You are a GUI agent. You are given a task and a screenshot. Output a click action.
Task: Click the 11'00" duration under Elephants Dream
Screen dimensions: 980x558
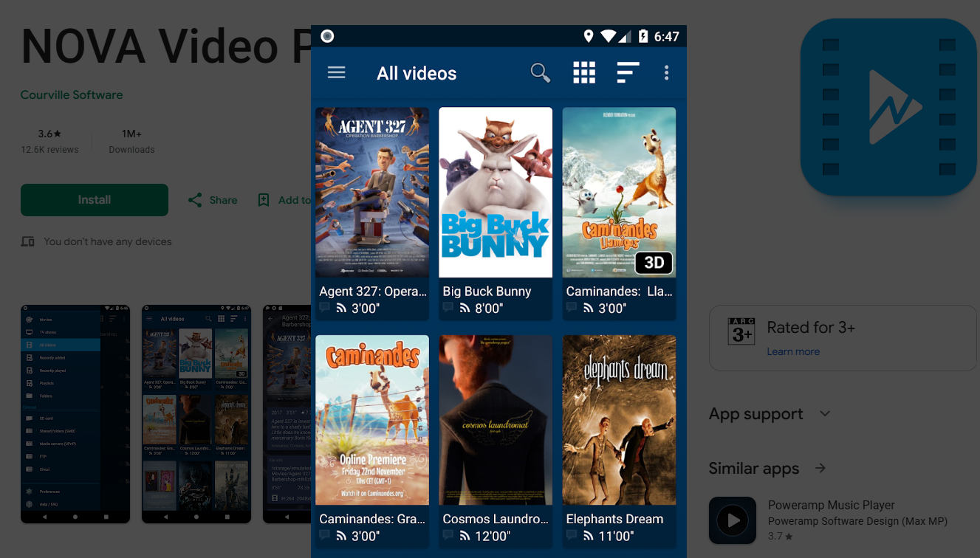pyautogui.click(x=616, y=536)
